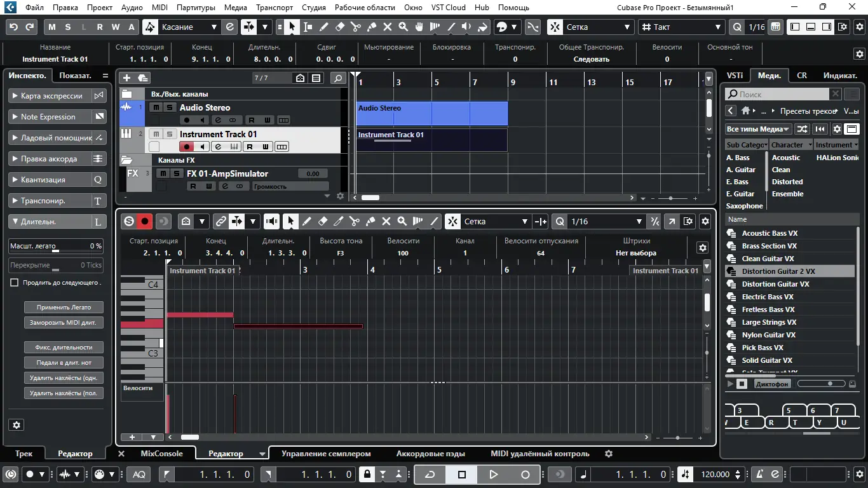Click Shuffle results icon in Media browser
The width and height of the screenshot is (868, 488).
(803, 129)
